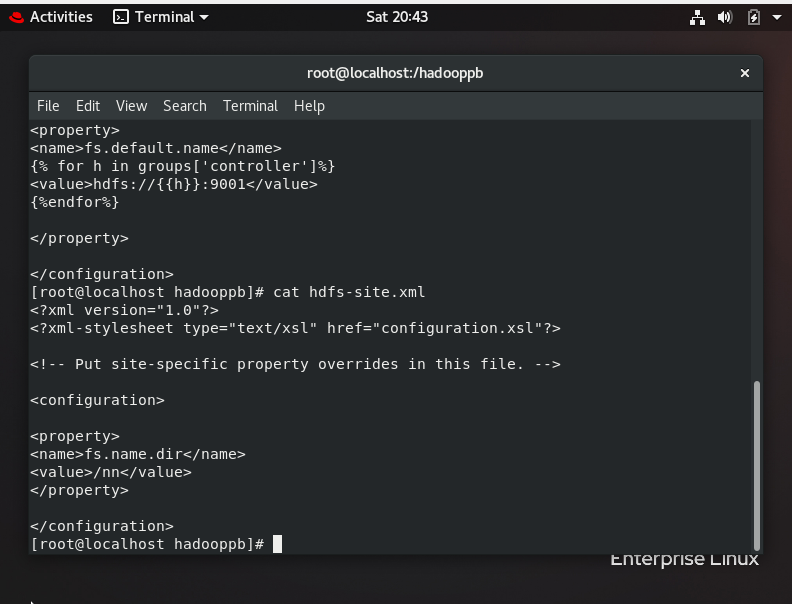792x604 pixels.
Task: Open the Terminal application menu
Action: tap(161, 17)
